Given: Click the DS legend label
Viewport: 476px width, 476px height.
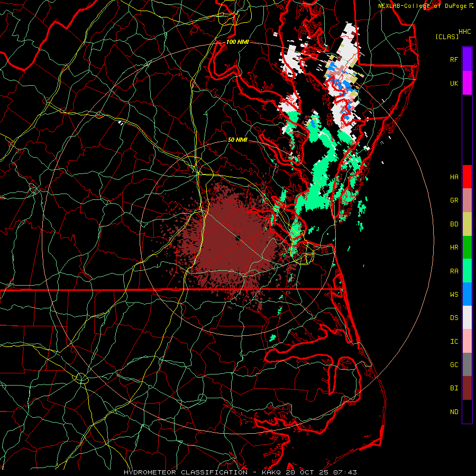Looking at the screenshot, I should [x=454, y=318].
